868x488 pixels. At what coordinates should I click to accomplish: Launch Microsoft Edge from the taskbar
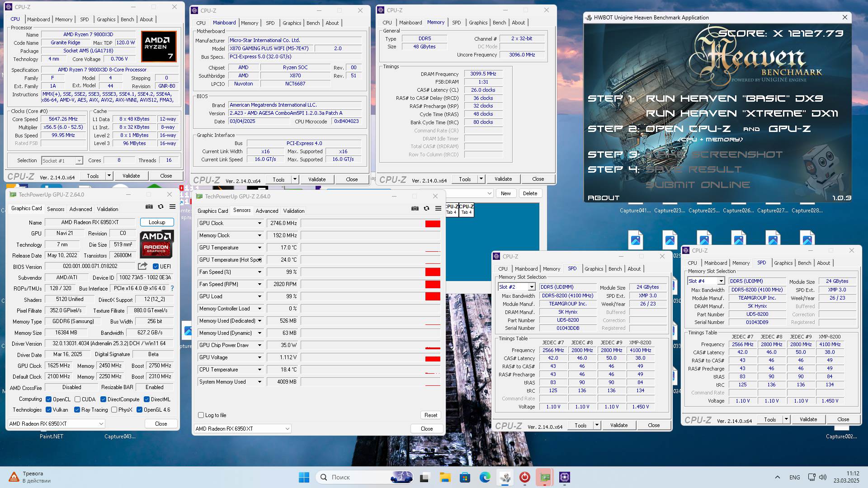coord(485,477)
